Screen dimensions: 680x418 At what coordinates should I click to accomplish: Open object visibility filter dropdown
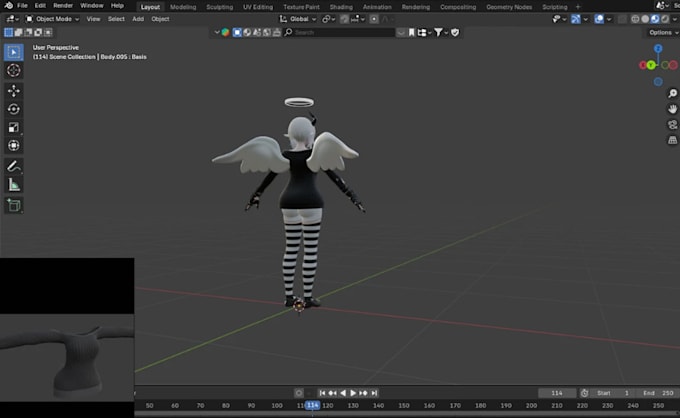click(x=559, y=19)
